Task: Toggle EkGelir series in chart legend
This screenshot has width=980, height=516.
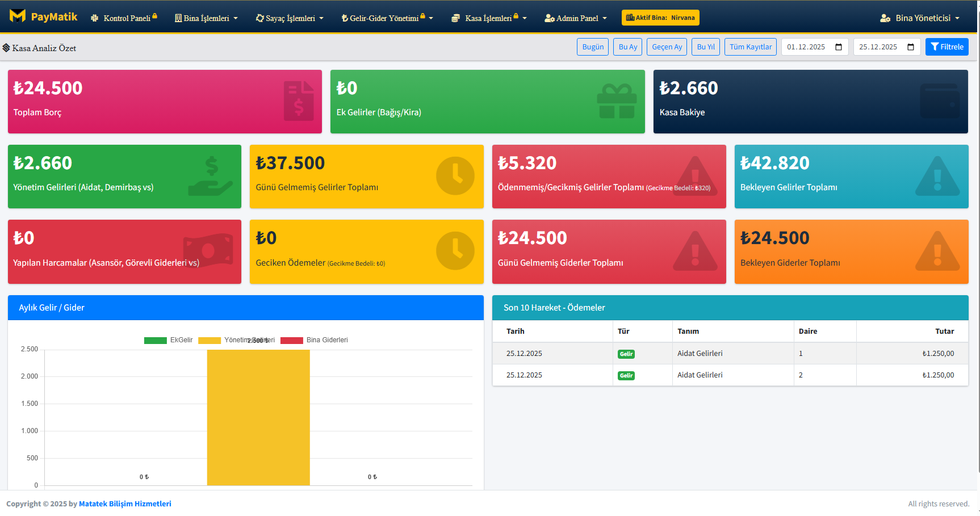Action: coord(169,340)
